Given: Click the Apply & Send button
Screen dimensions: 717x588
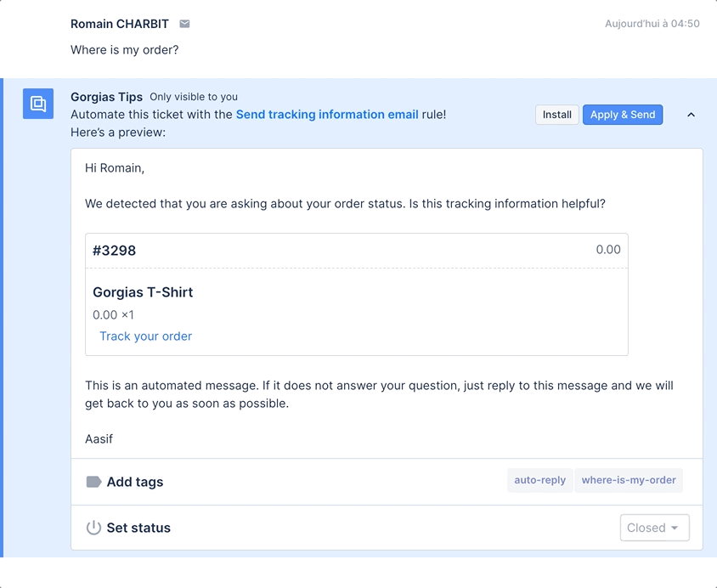Looking at the screenshot, I should 623,115.
